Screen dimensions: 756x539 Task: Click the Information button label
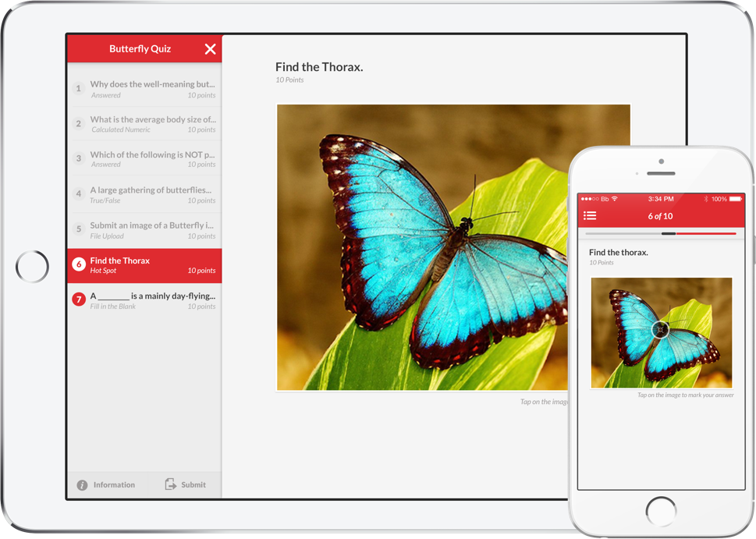point(114,485)
